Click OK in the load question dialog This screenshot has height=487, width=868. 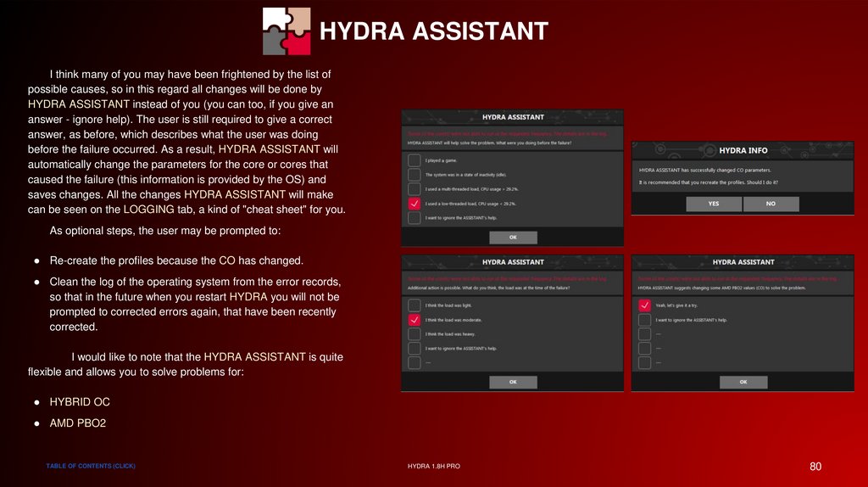point(513,382)
